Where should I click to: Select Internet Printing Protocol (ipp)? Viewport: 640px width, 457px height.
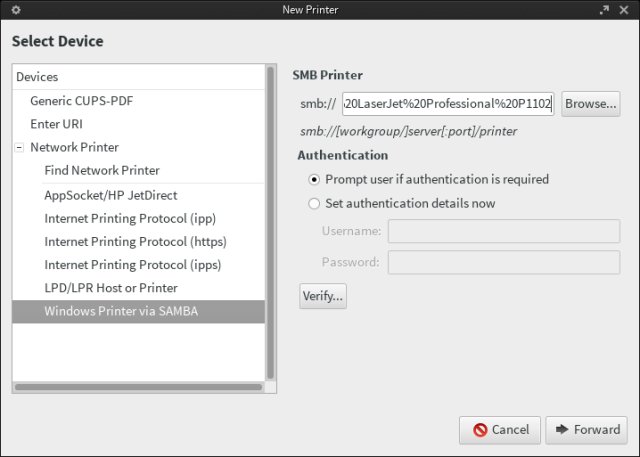tap(130, 218)
